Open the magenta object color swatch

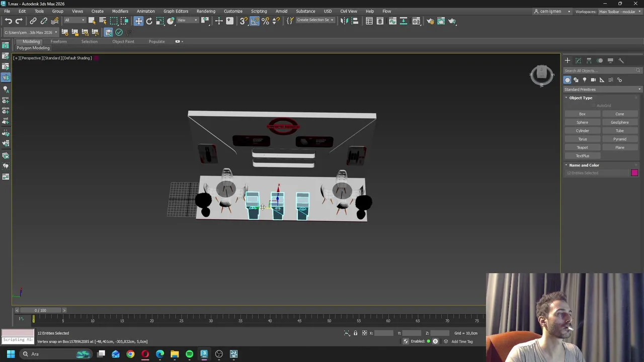click(634, 173)
